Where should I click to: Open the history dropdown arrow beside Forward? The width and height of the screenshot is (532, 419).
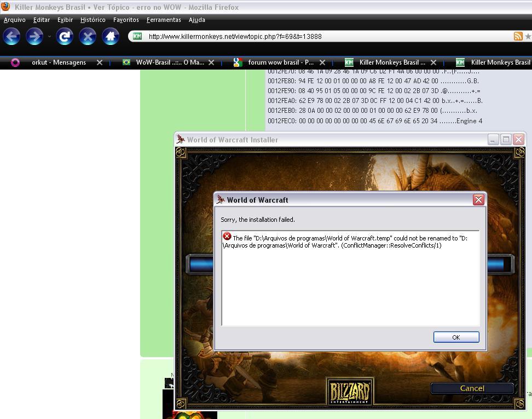tap(49, 37)
